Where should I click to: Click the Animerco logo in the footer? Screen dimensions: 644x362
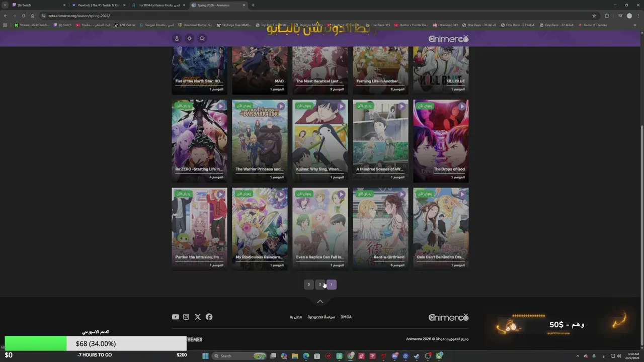[448, 317]
